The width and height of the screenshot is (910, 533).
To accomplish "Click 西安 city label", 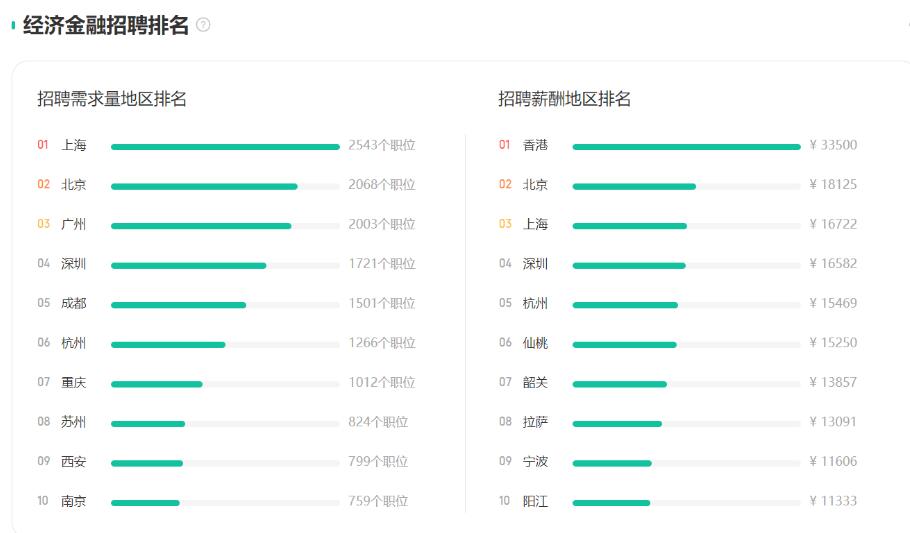I will pos(74,462).
